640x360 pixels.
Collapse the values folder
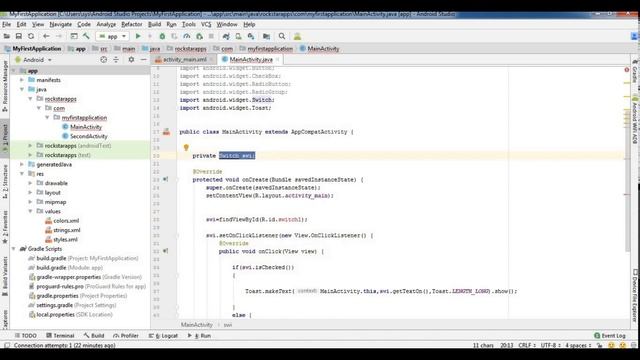pos(30,211)
